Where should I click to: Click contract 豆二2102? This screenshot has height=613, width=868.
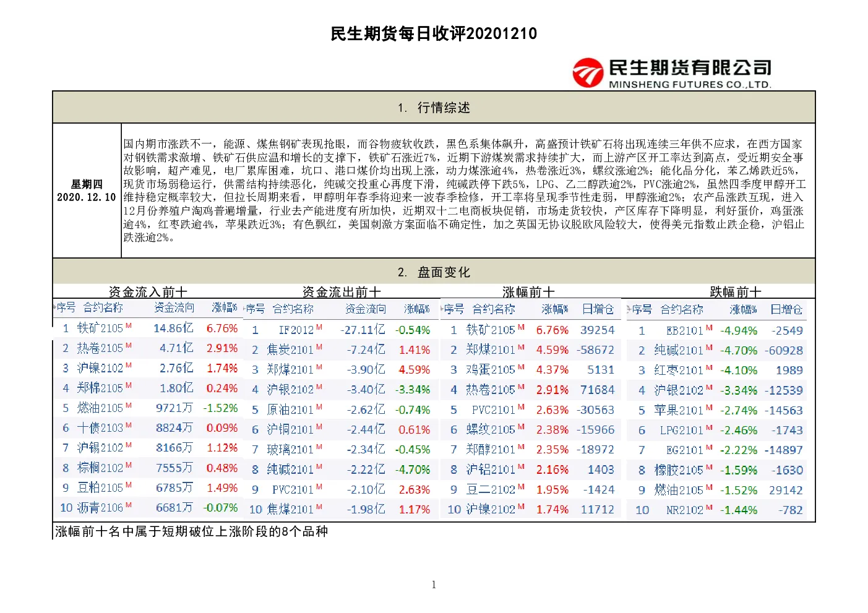pos(491,490)
